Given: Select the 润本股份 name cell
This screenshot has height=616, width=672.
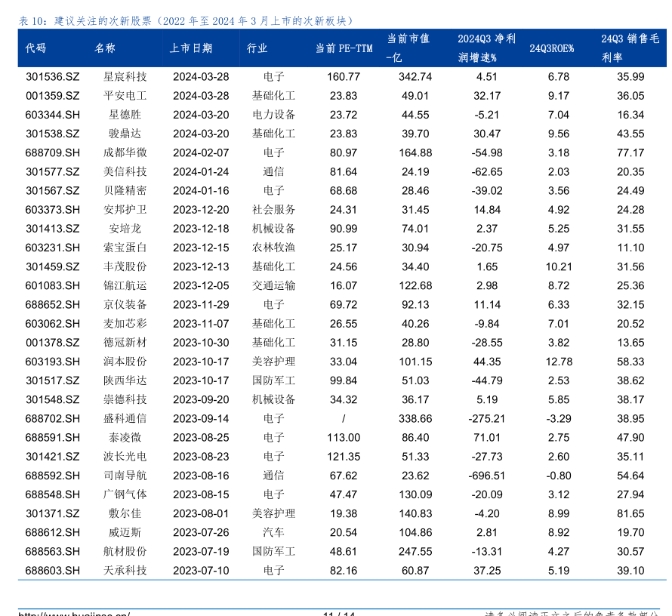Looking at the screenshot, I should [x=125, y=362].
